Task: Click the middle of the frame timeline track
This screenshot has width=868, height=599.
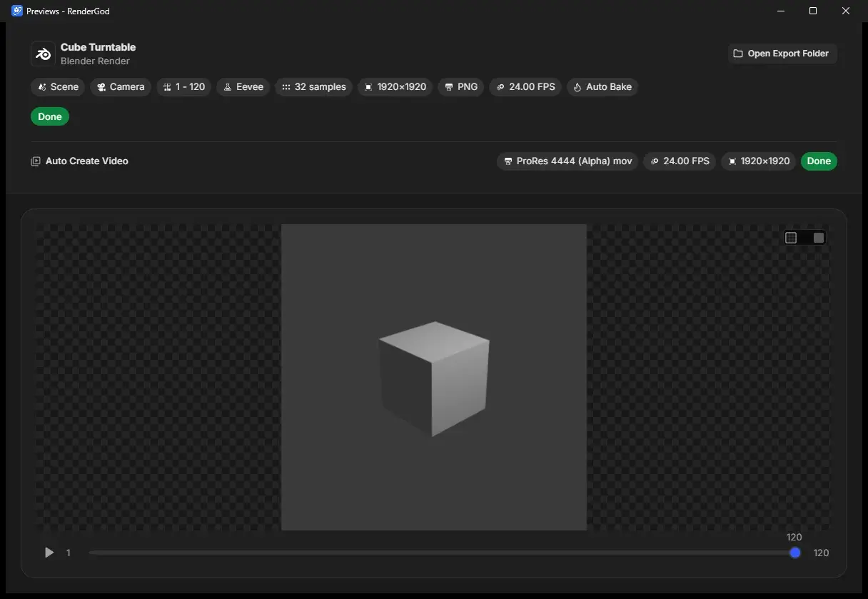Action: tap(442, 553)
